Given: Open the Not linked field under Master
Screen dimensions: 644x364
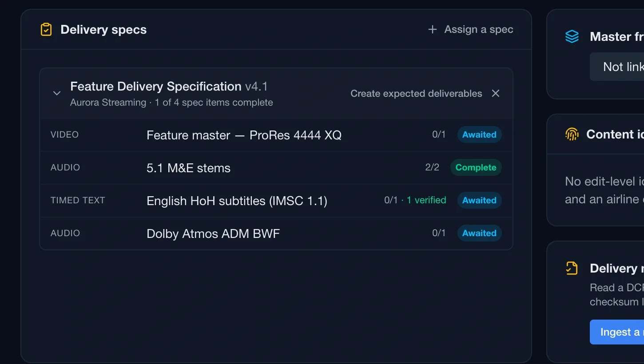Looking at the screenshot, I should (617, 67).
